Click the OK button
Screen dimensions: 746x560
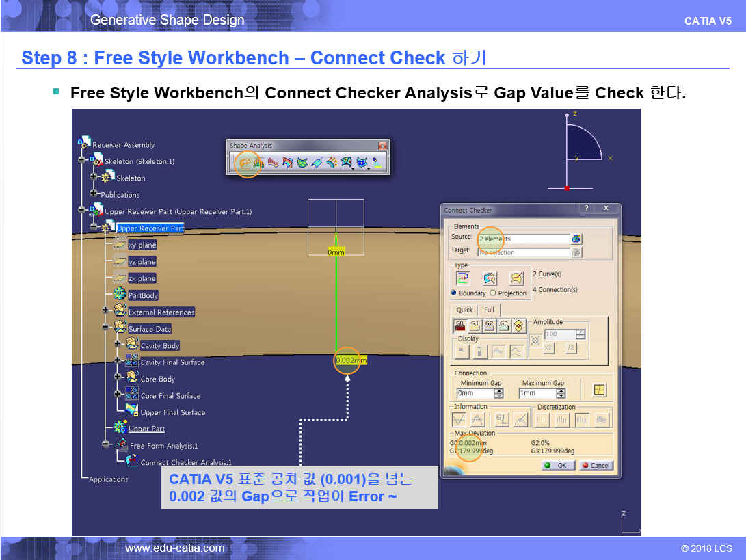coord(557,465)
